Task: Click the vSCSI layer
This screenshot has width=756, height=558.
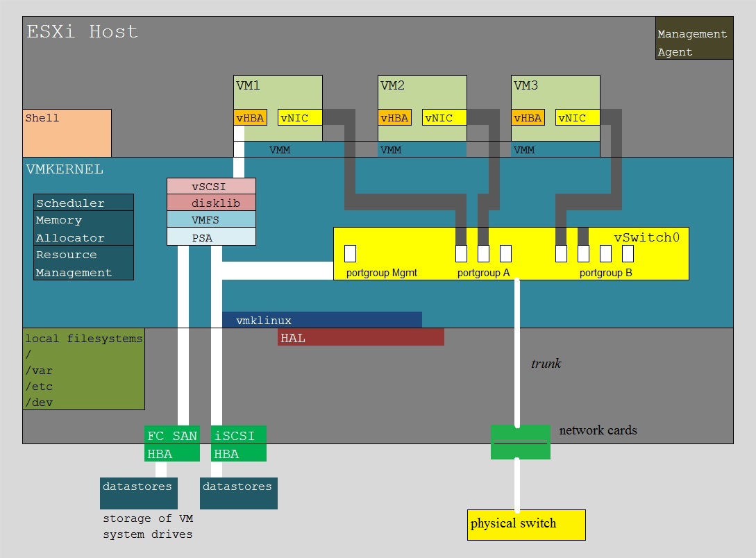Action: 211,187
